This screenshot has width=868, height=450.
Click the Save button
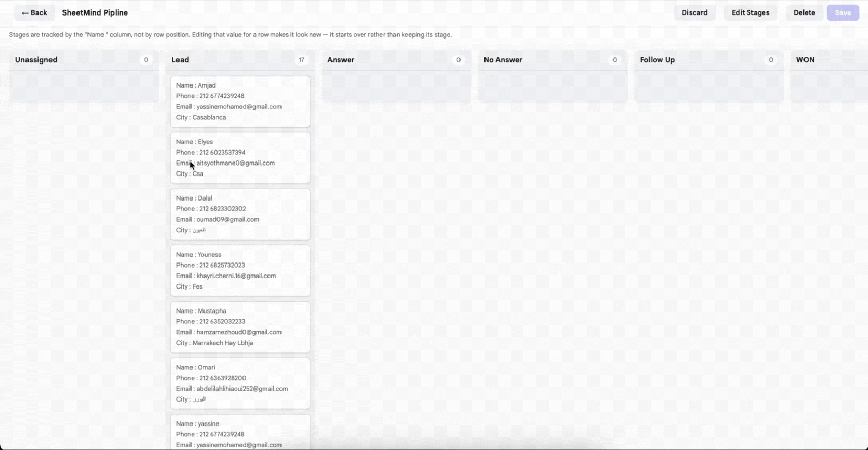pyautogui.click(x=843, y=12)
